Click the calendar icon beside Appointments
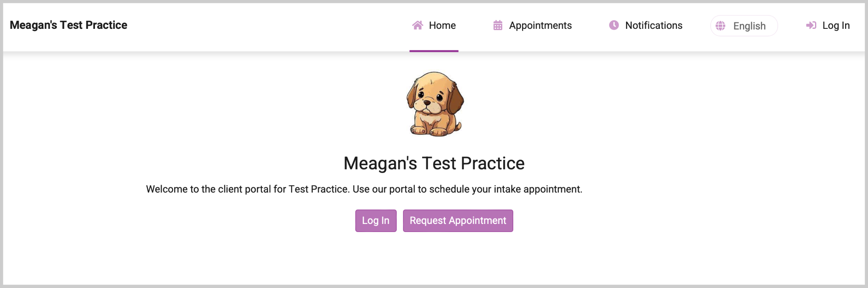This screenshot has width=868, height=288. (x=498, y=25)
